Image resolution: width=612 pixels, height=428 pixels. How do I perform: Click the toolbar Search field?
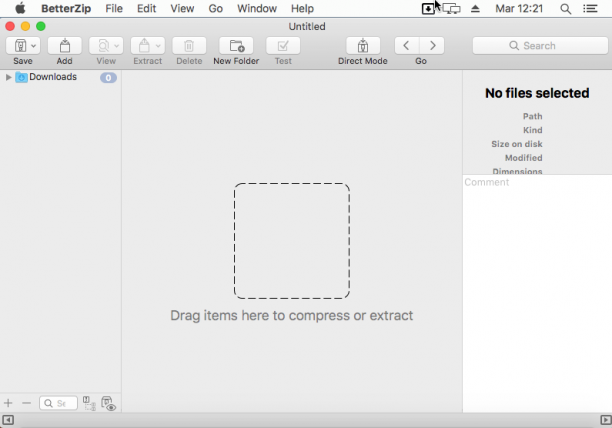[x=540, y=46]
